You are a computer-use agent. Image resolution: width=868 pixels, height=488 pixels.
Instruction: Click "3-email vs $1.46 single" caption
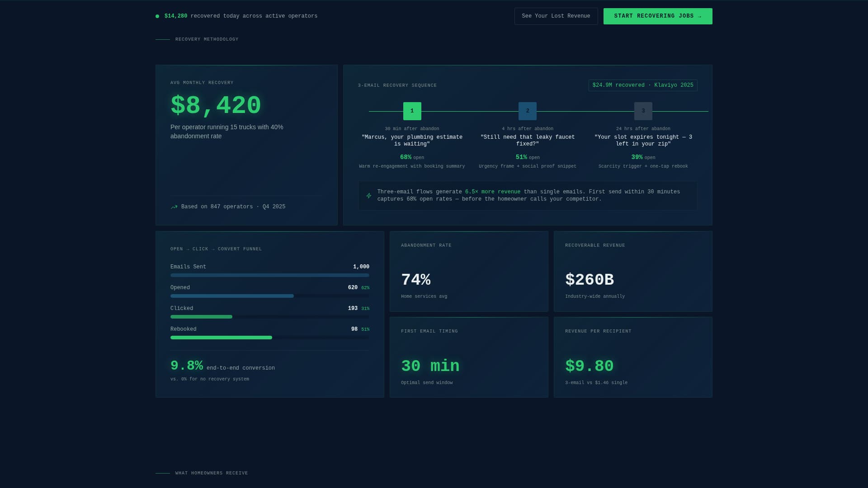tap(596, 383)
